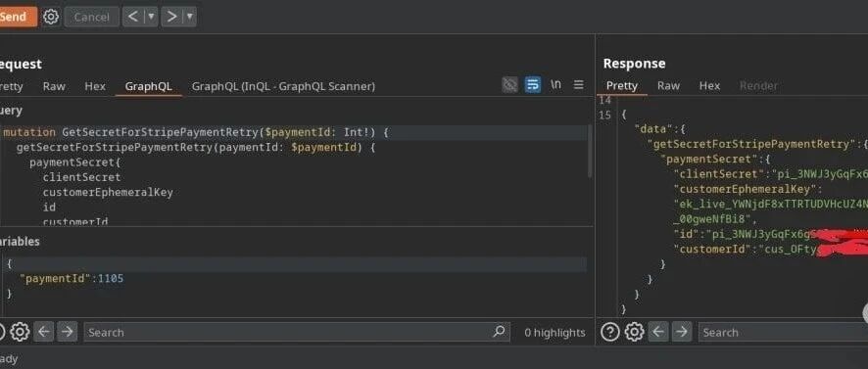Click the "paymentSecret" key in response
Screen dimensions: 868x369
click(708, 160)
